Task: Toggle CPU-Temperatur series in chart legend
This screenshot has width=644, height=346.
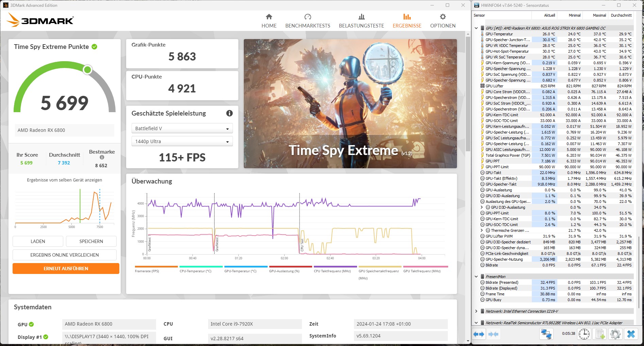Action: pos(201,269)
